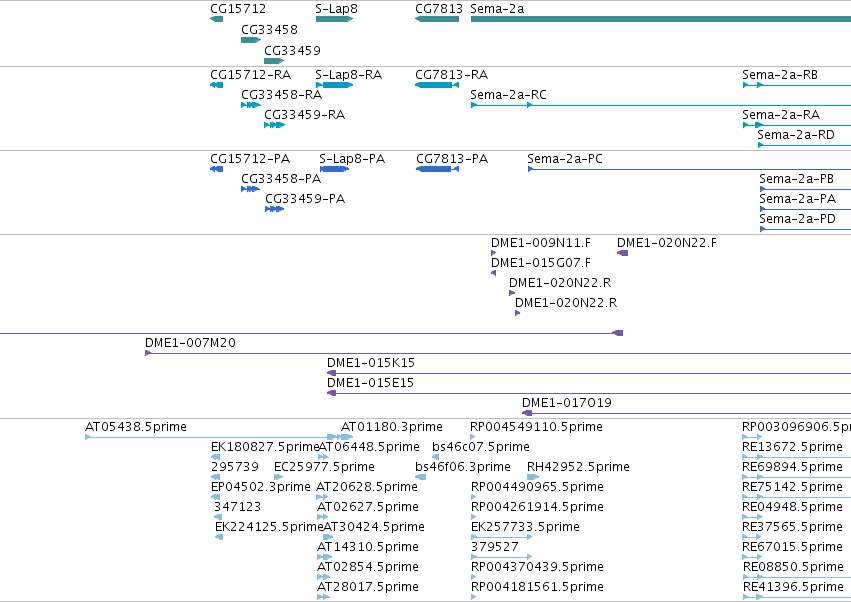Image resolution: width=851 pixels, height=602 pixels.
Task: Select CG33459-PA protein label
Action: pos(304,199)
